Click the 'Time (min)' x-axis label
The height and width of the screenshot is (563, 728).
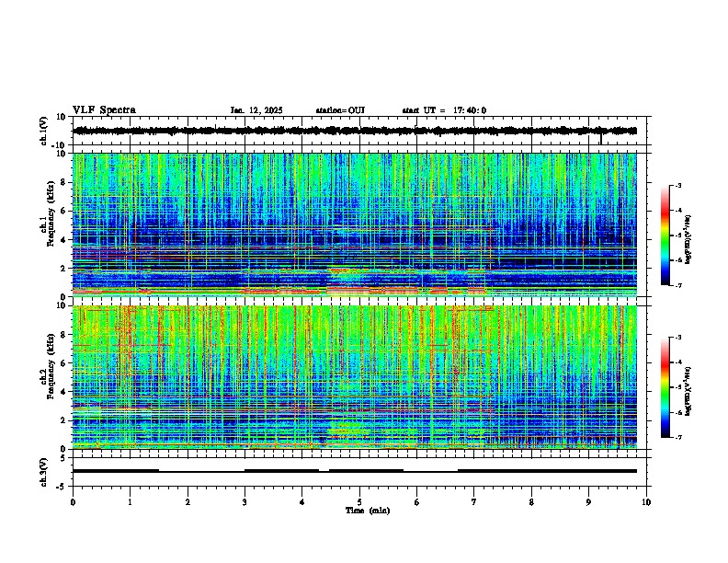coord(368,511)
